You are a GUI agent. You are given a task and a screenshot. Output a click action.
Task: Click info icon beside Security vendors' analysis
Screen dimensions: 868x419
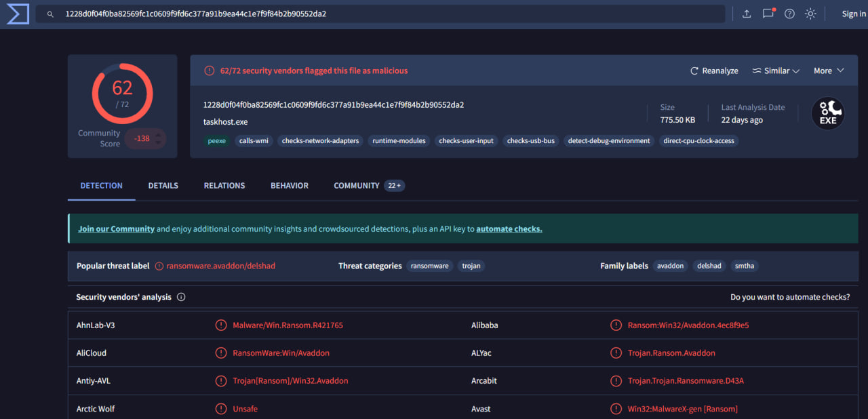click(181, 297)
